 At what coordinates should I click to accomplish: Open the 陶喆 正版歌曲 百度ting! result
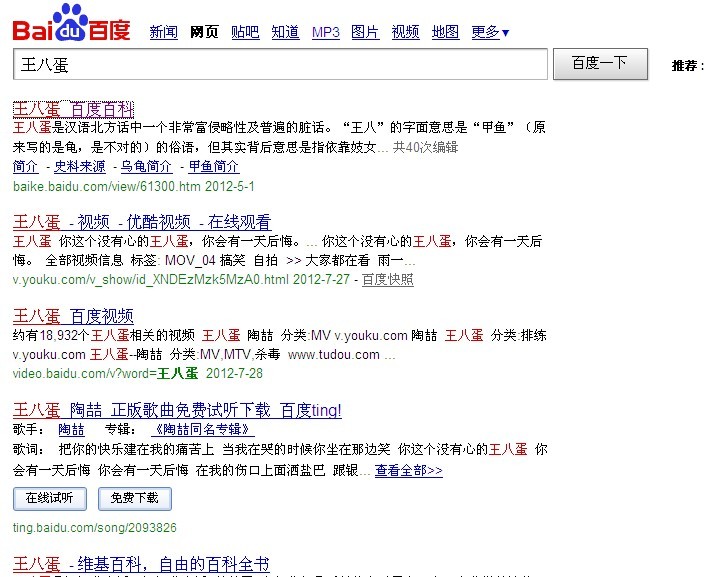177,410
